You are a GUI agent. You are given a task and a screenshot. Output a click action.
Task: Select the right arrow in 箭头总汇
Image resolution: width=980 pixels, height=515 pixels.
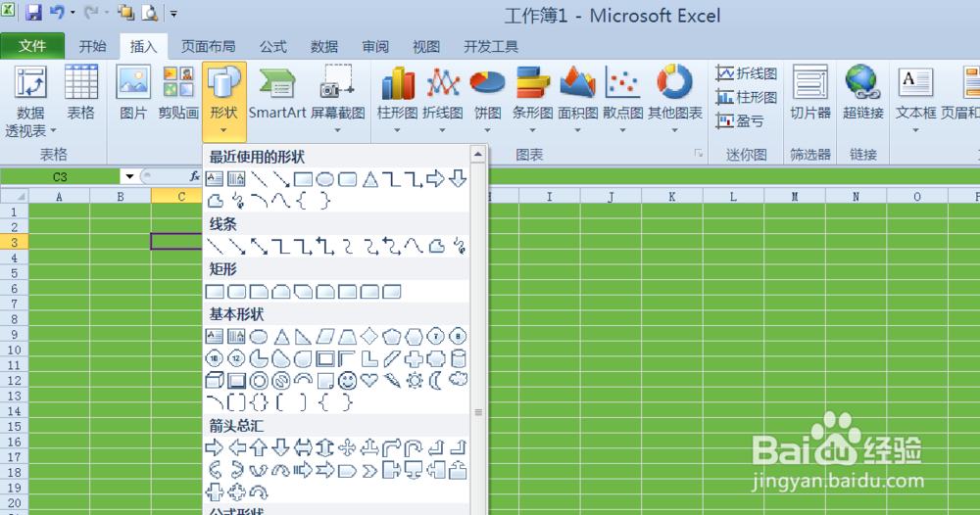pos(215,447)
